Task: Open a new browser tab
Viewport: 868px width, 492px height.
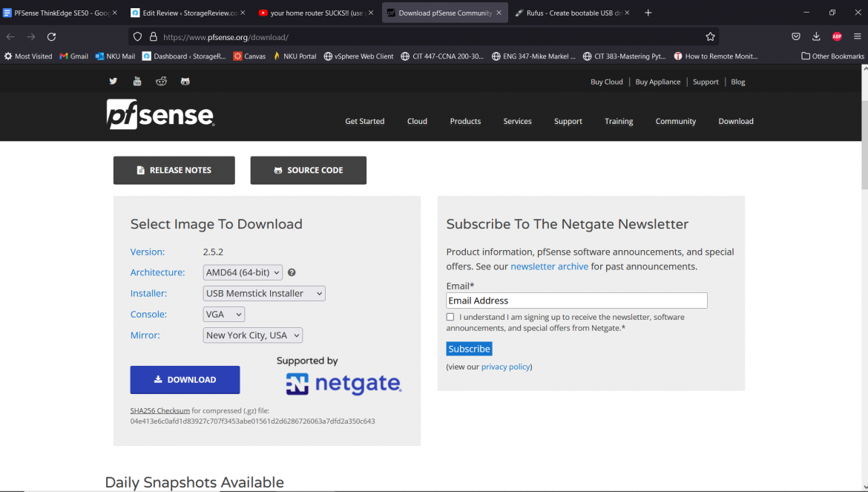Action: pyautogui.click(x=648, y=13)
